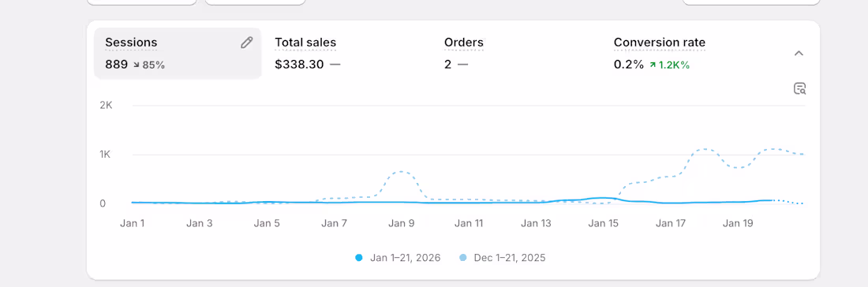Click the Sessions 889 value
Image resolution: width=868 pixels, height=287 pixels.
tap(116, 65)
